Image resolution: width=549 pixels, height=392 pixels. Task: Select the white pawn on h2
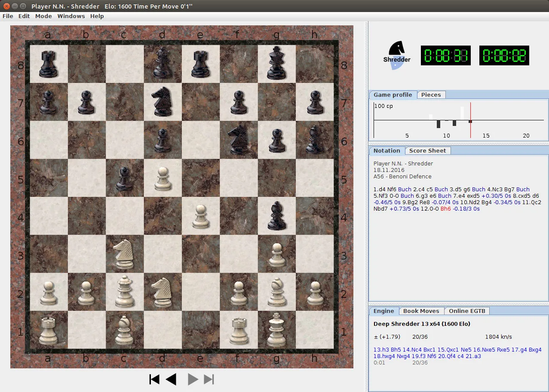tap(314, 292)
